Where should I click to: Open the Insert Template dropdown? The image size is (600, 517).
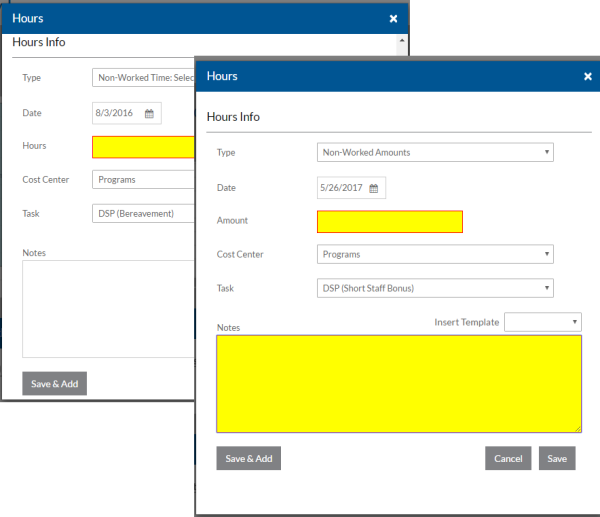pos(543,322)
